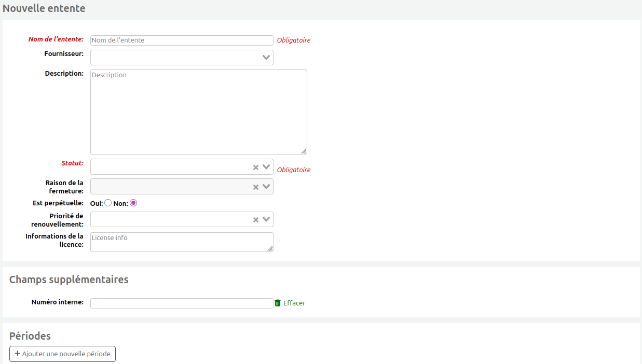
Task: Focus the Nom de l'entente field
Action: [x=182, y=40]
